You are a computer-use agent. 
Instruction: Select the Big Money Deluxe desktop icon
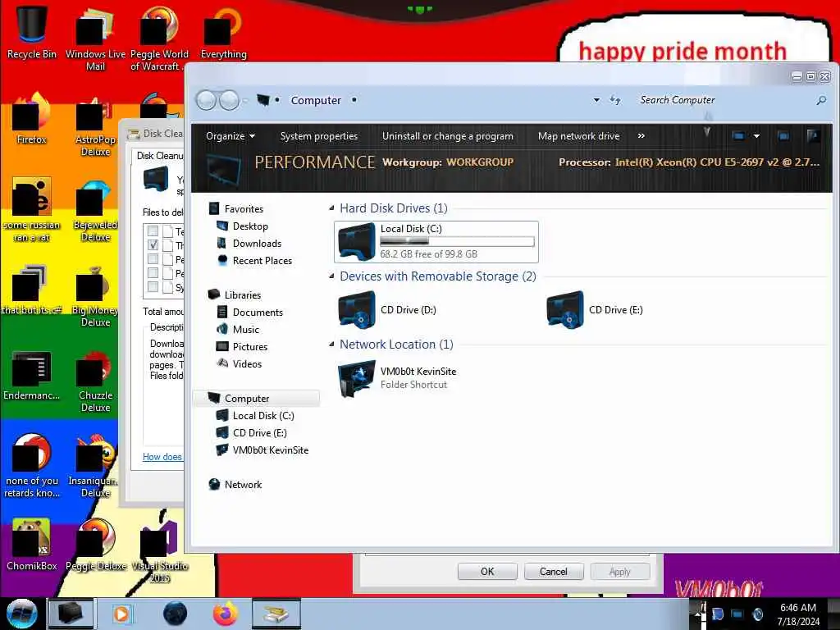95,296
